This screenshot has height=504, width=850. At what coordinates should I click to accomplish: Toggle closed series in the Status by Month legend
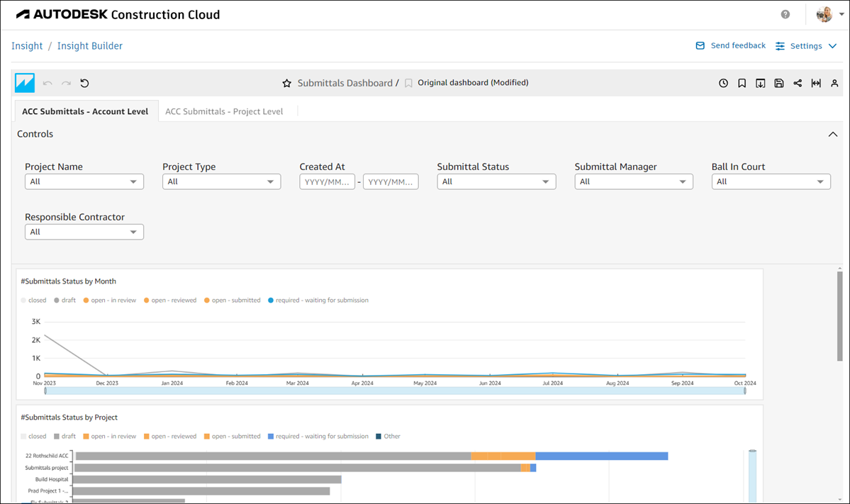point(33,301)
